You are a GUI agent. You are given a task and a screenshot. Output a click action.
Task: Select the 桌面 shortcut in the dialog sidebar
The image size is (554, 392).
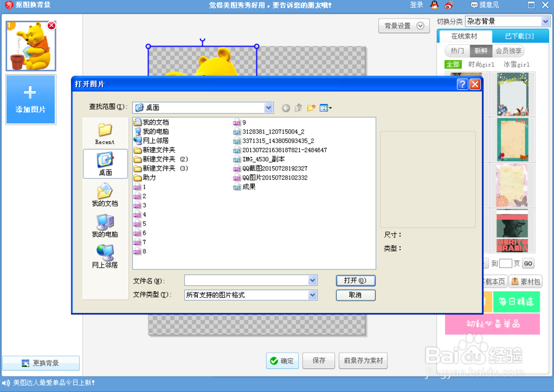105,164
